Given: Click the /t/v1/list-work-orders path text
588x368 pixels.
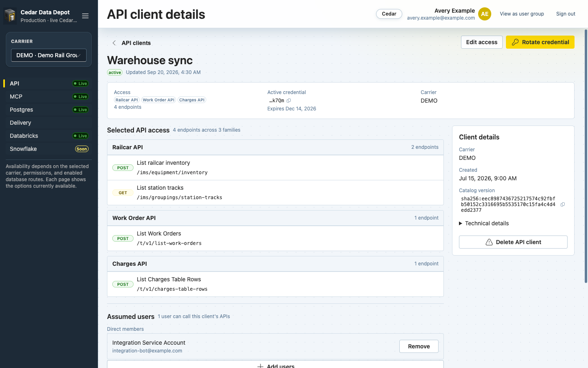Looking at the screenshot, I should click(x=169, y=243).
